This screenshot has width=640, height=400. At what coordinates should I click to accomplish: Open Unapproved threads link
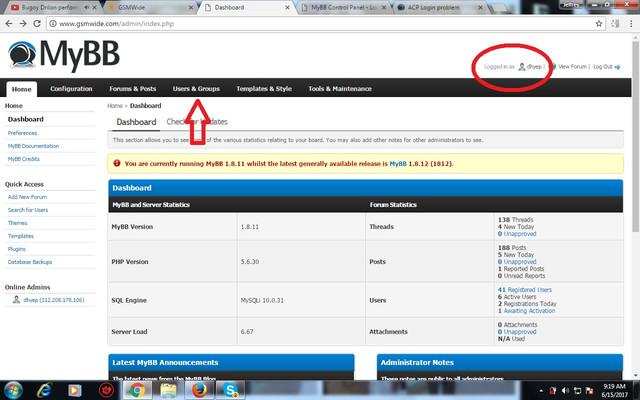517,234
